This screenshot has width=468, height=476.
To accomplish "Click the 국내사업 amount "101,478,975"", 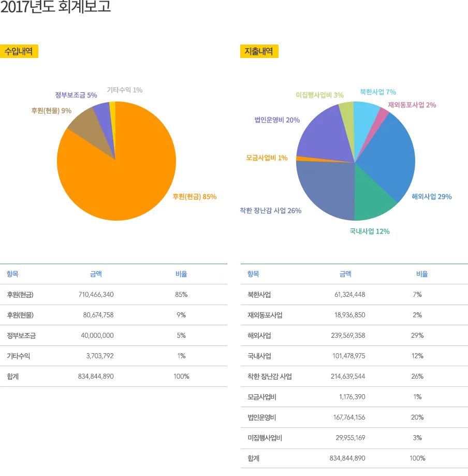I will coord(349,356).
